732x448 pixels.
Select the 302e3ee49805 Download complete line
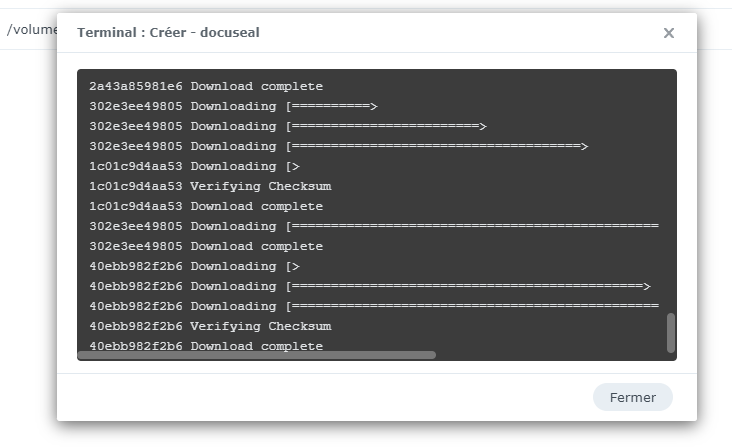206,246
